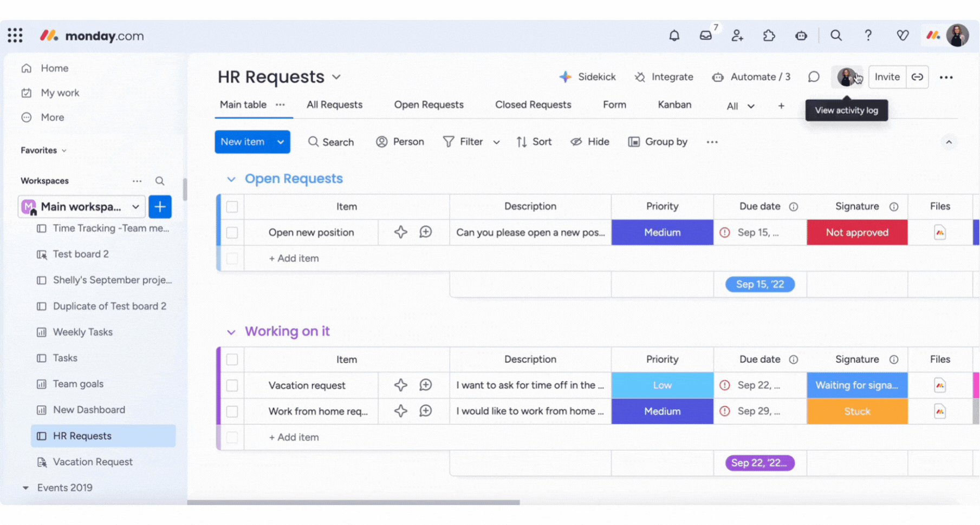Select the Vacation request row checkbox
The image size is (980, 525).
(232, 385)
